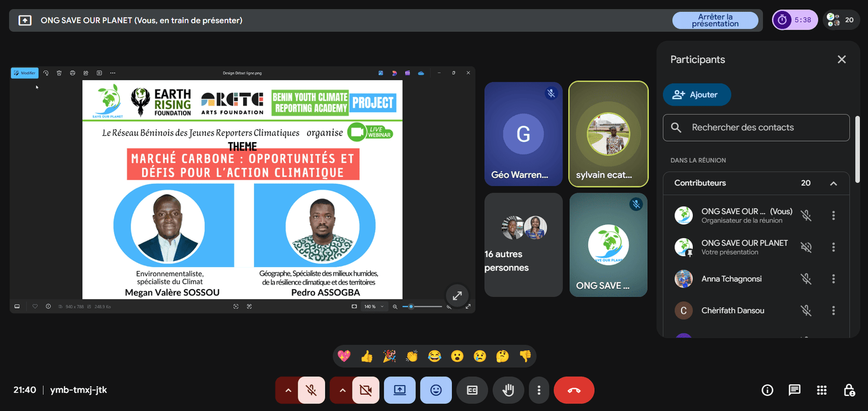This screenshot has height=411, width=868.
Task: Click the Arrêter la présentation button
Action: click(x=715, y=21)
